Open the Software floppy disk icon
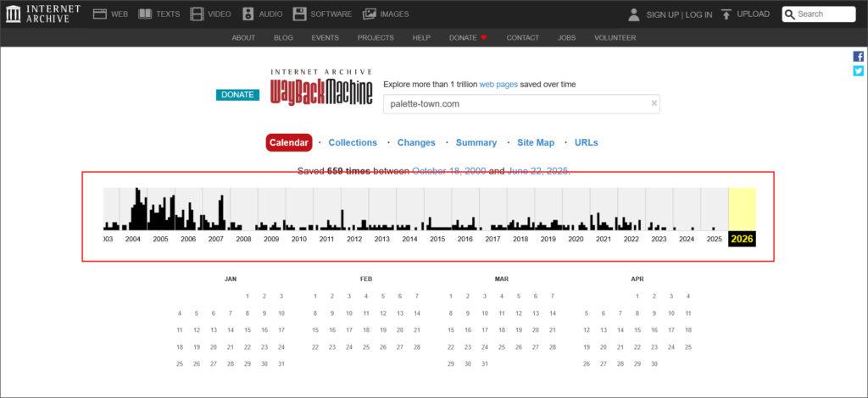This screenshot has height=398, width=868. [x=300, y=14]
